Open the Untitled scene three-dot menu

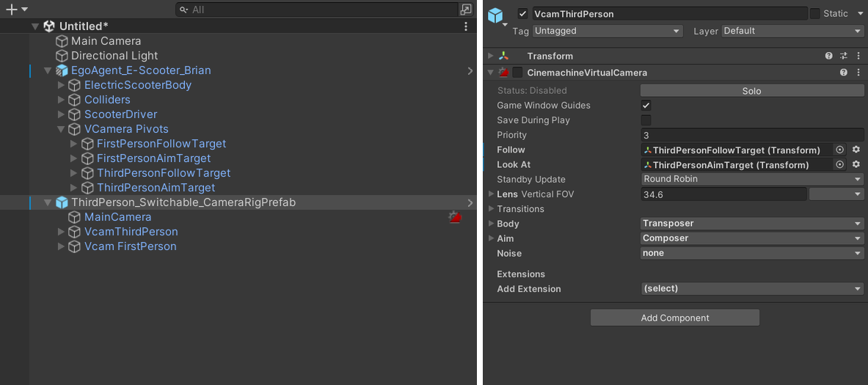point(466,26)
